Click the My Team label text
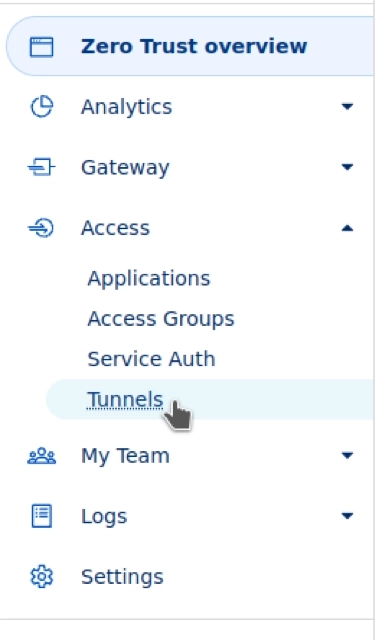The height and width of the screenshot is (640, 391). (x=125, y=456)
